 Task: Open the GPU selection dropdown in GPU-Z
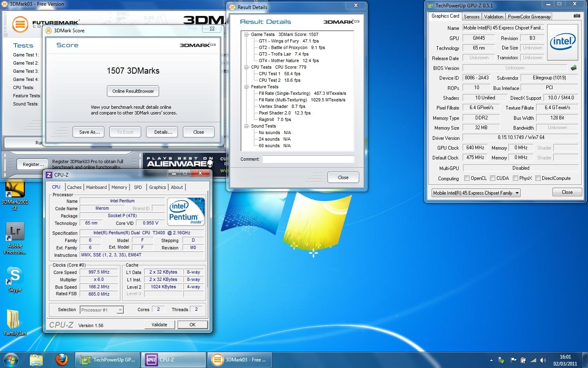point(476,193)
